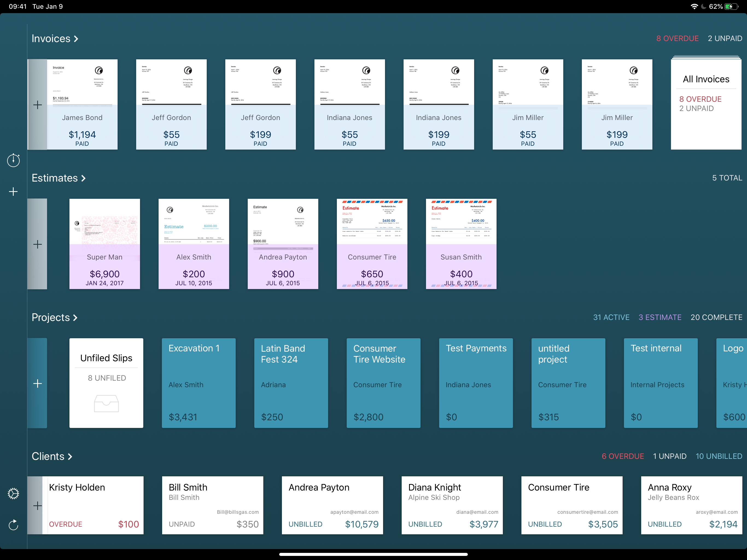Open Jim Miller $55 invoice
The height and width of the screenshot is (560, 747).
coord(528,105)
